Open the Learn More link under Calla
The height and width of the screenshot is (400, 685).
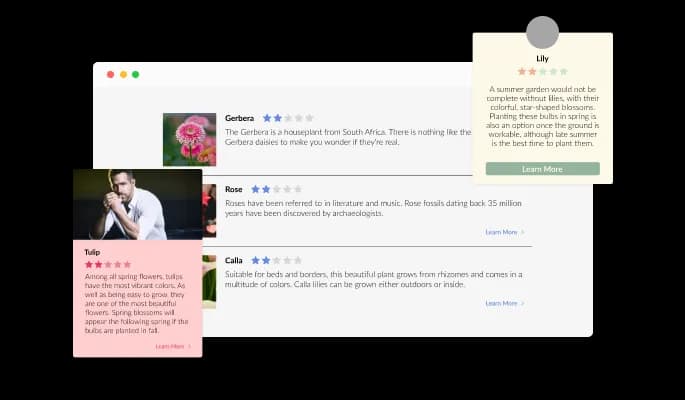pyautogui.click(x=501, y=303)
